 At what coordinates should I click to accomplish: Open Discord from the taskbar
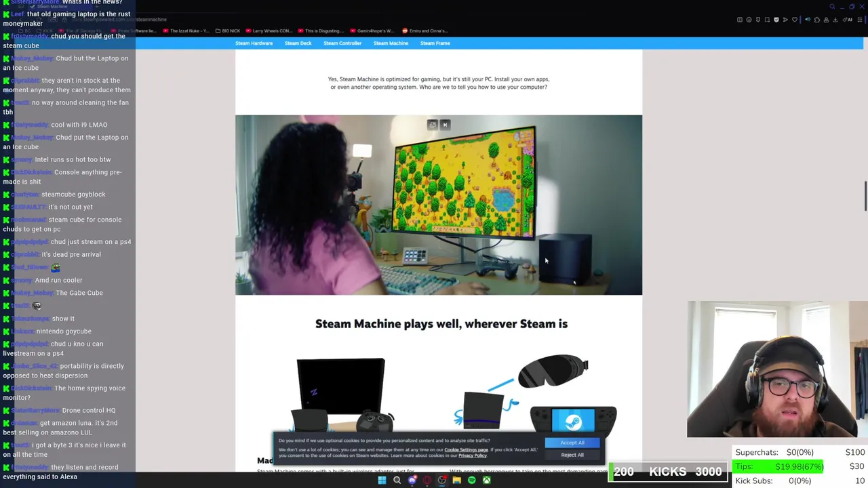tap(412, 481)
